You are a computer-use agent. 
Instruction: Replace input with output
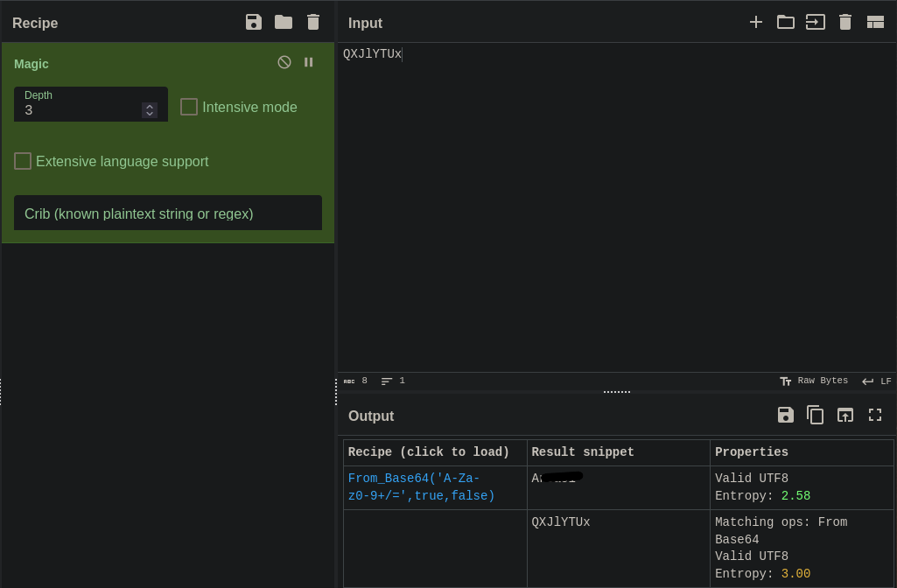point(845,415)
